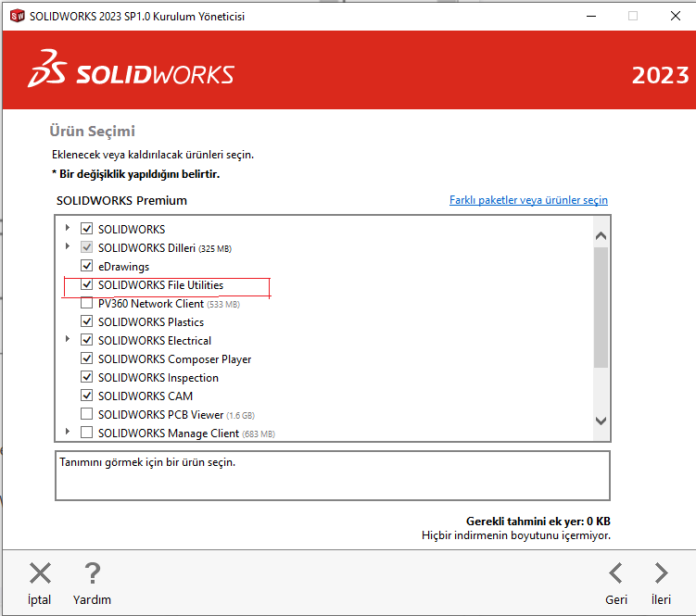Open Yardım help question mark icon
The image size is (696, 616).
(92, 573)
